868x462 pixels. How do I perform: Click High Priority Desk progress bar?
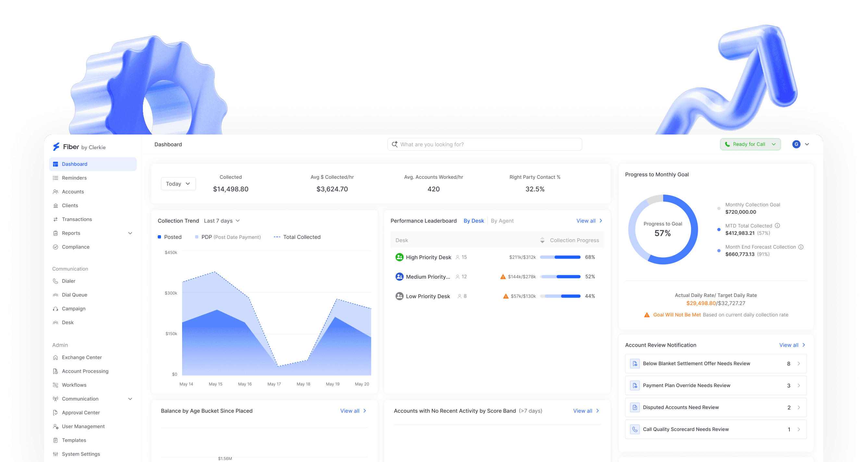coord(560,257)
